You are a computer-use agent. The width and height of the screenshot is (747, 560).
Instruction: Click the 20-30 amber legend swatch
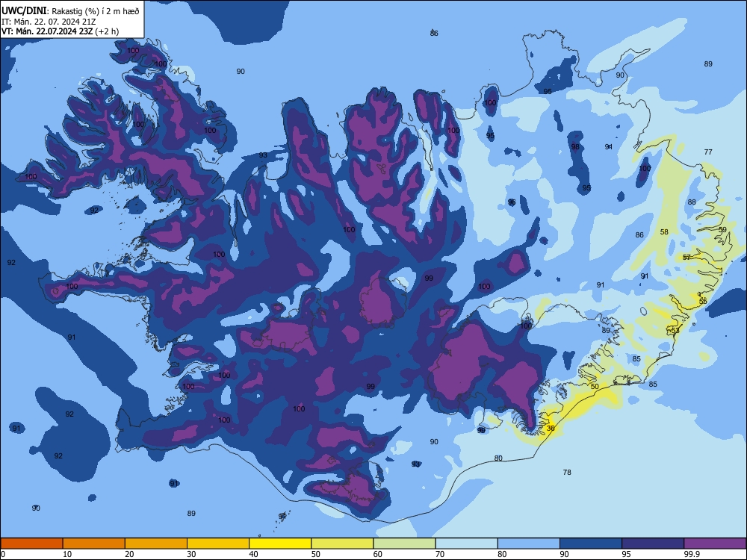(x=156, y=544)
